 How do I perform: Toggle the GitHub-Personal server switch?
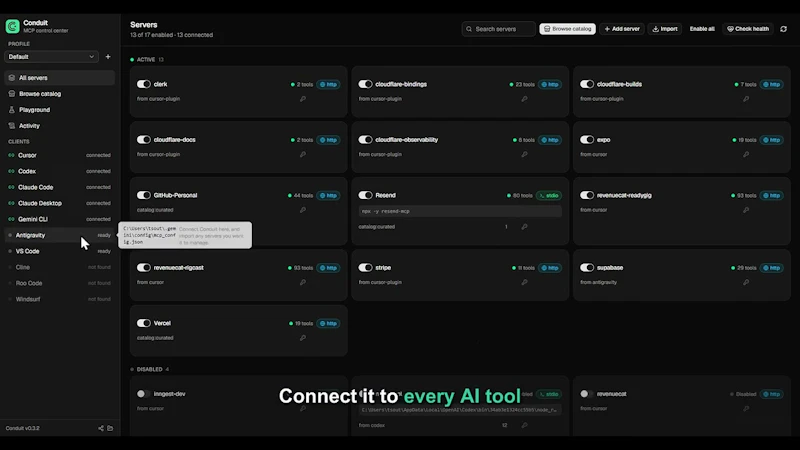pos(144,195)
